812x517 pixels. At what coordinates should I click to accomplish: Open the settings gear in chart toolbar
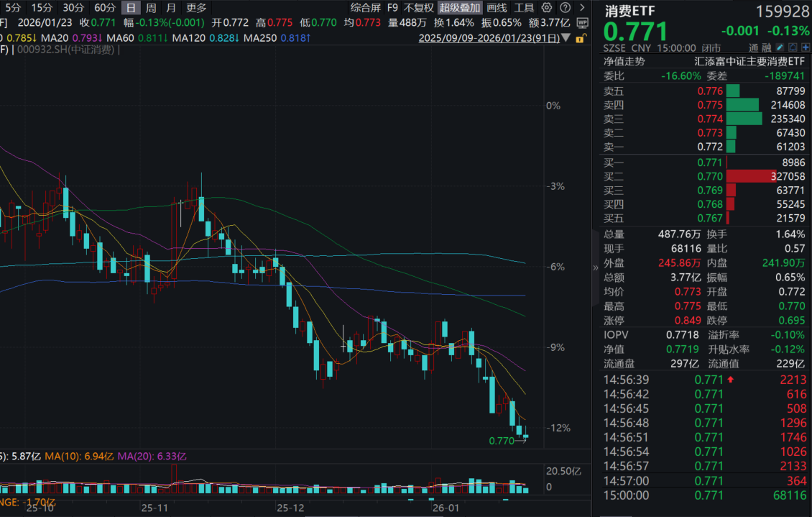tap(547, 8)
